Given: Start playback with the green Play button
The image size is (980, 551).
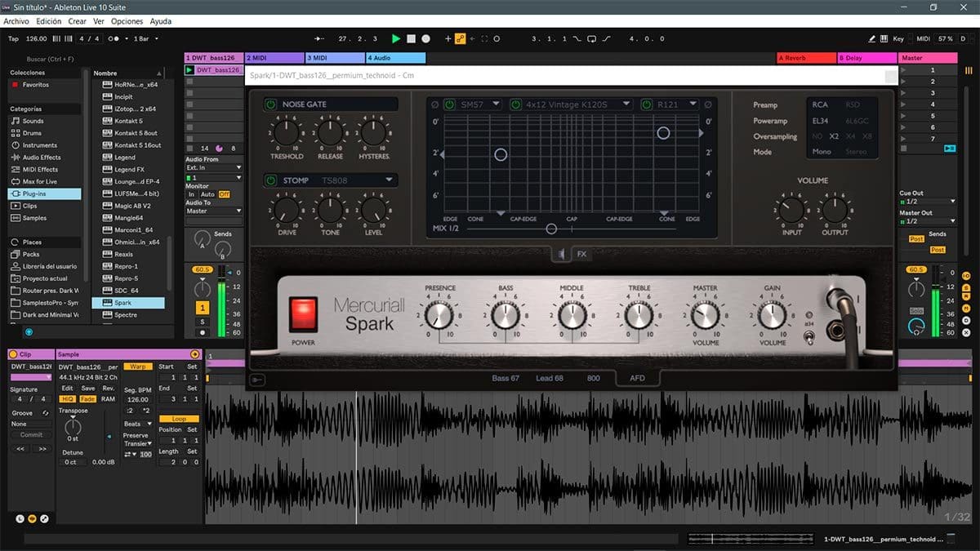Looking at the screenshot, I should click(x=396, y=38).
